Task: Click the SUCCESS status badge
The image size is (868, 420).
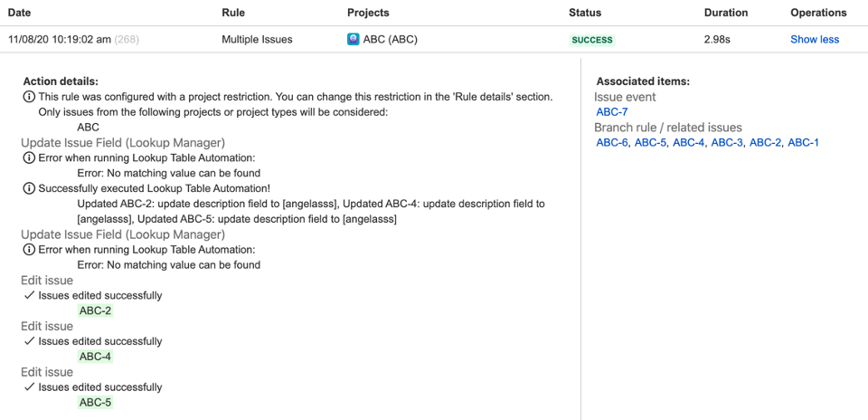Action: pyautogui.click(x=592, y=40)
